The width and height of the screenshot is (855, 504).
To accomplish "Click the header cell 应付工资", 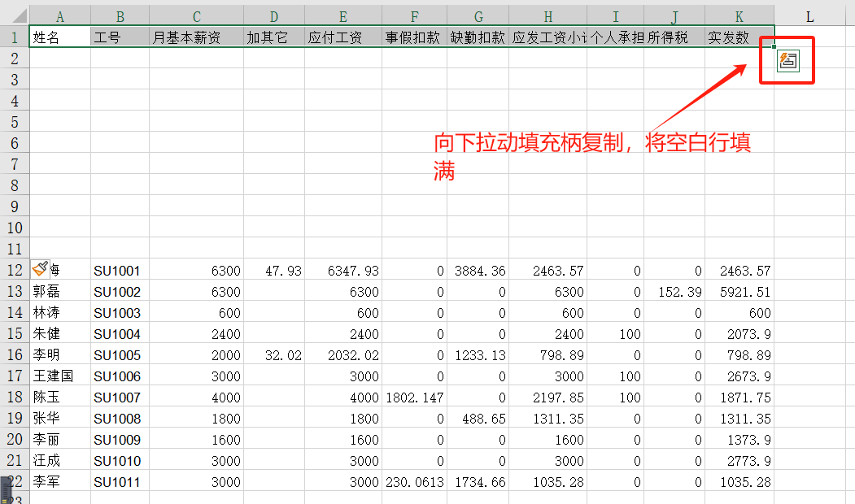I will click(x=343, y=37).
